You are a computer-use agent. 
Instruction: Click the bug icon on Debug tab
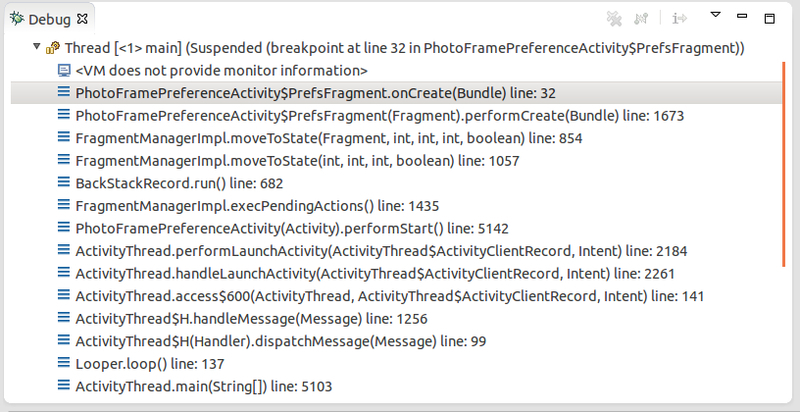click(18, 19)
